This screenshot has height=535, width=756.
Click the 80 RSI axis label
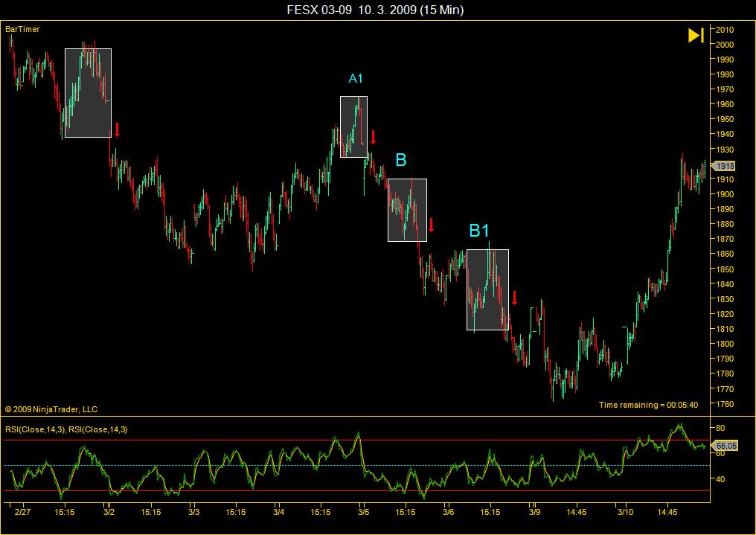coord(720,428)
